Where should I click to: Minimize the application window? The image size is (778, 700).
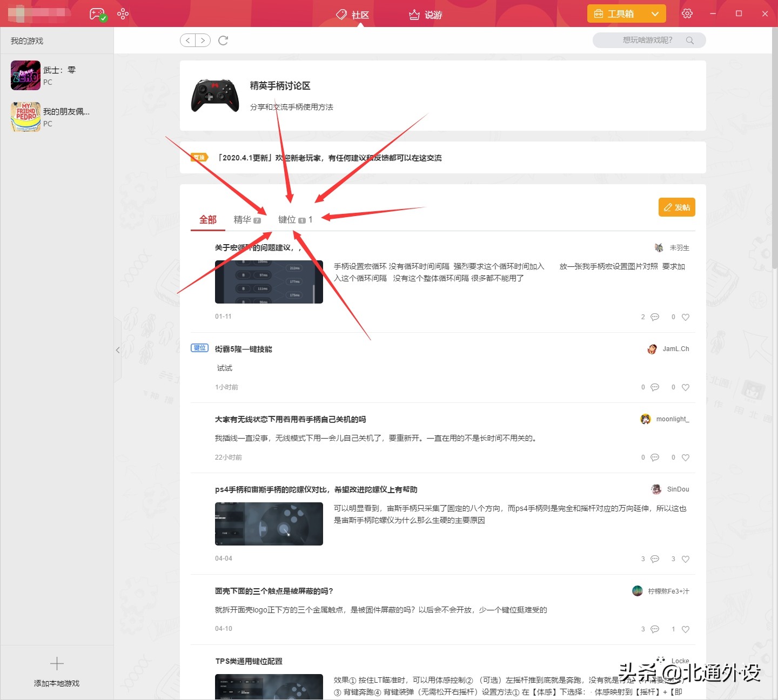click(713, 14)
